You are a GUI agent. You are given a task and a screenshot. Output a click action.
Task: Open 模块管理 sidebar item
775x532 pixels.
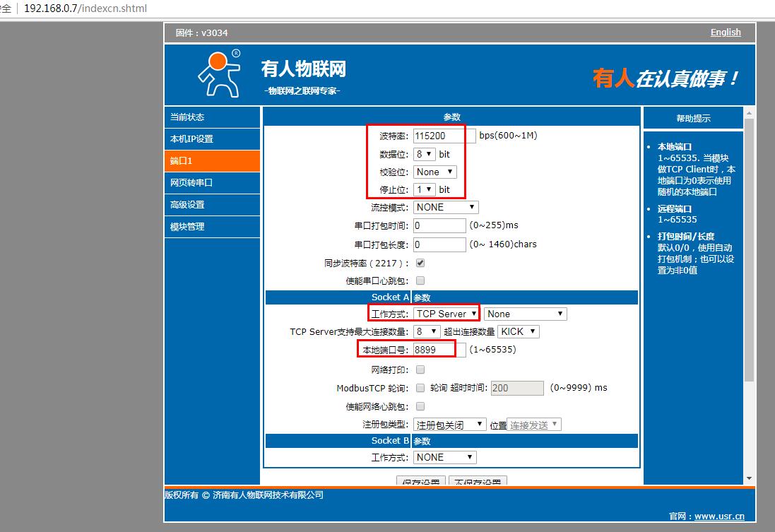tap(212, 227)
